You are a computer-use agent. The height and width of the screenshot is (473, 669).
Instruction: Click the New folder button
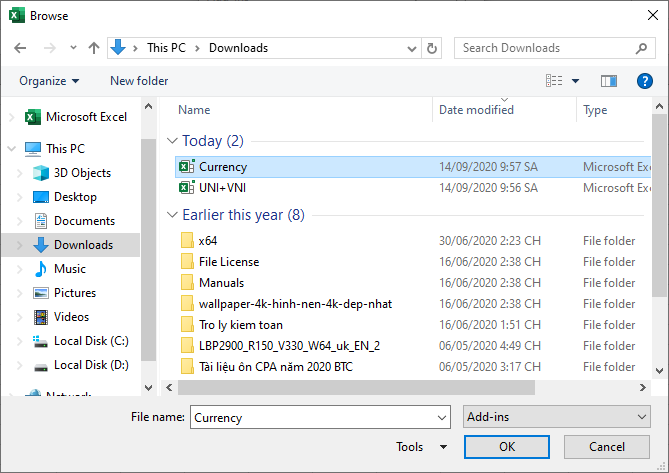139,81
